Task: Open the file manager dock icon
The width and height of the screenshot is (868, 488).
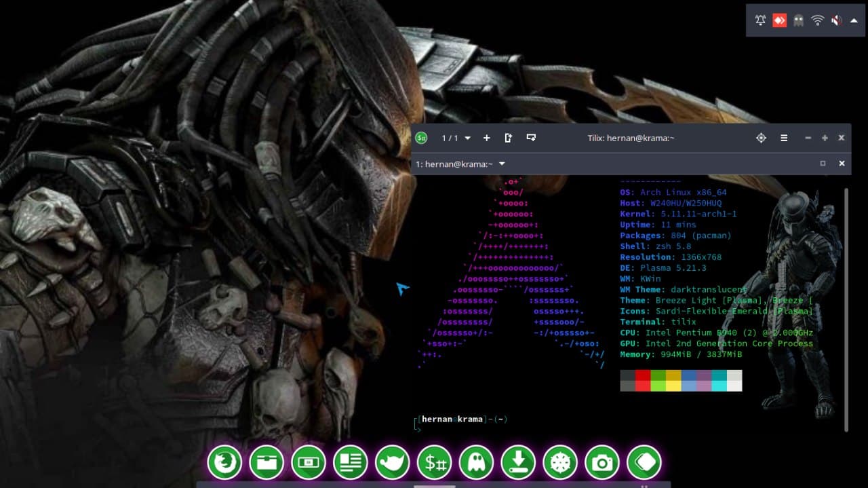Action: click(x=266, y=463)
